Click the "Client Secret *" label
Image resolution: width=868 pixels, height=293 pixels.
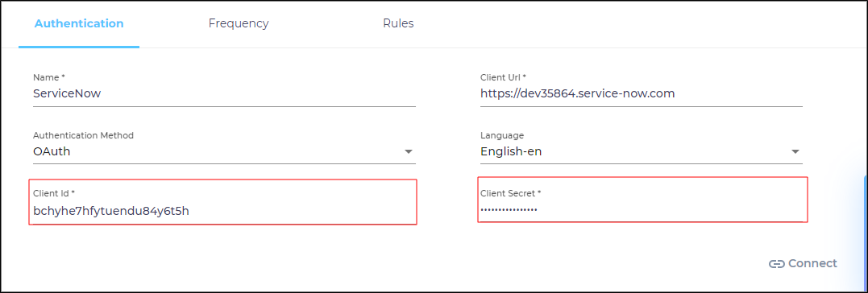tap(510, 193)
